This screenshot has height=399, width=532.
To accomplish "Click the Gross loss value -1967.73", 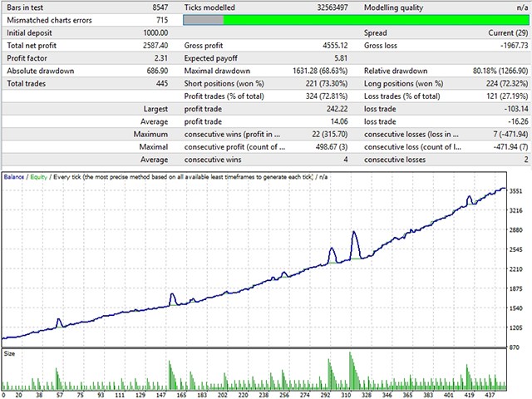I will 515,46.
